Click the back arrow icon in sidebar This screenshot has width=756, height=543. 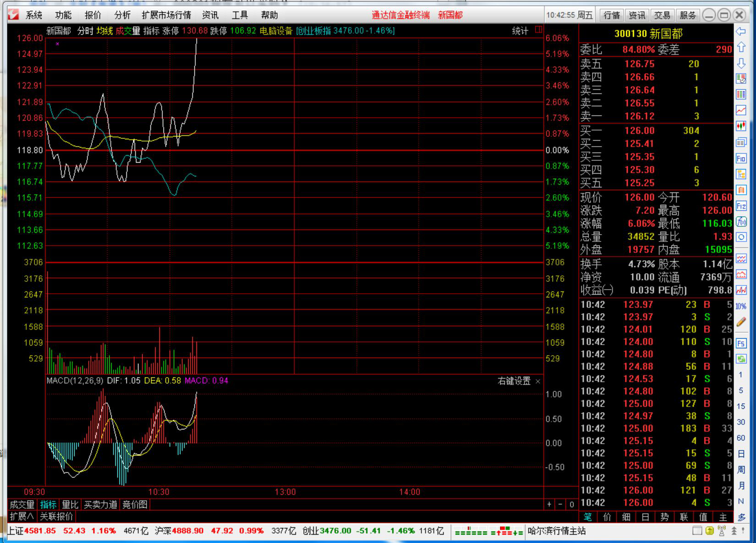[741, 32]
